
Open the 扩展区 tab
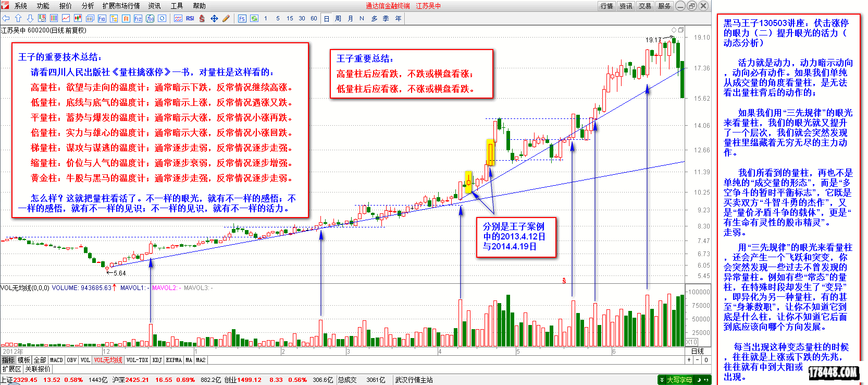[x=11, y=369]
